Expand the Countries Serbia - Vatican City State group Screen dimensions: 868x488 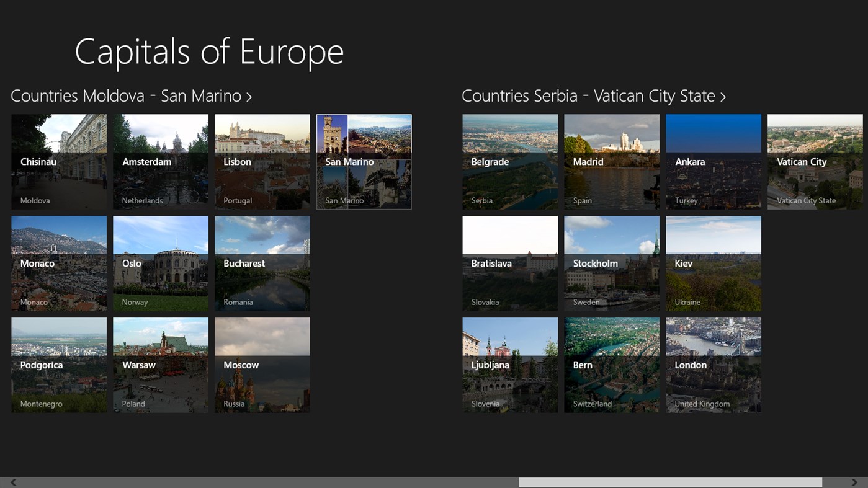click(593, 95)
